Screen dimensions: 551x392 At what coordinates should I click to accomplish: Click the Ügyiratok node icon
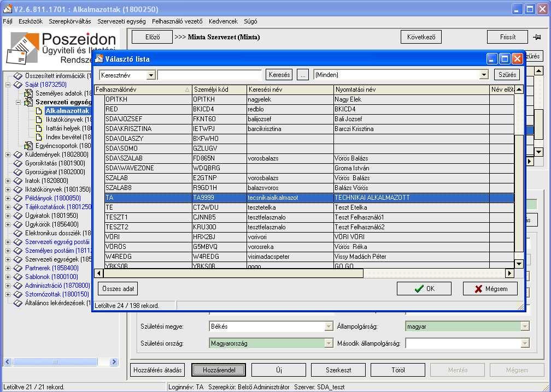(18, 216)
